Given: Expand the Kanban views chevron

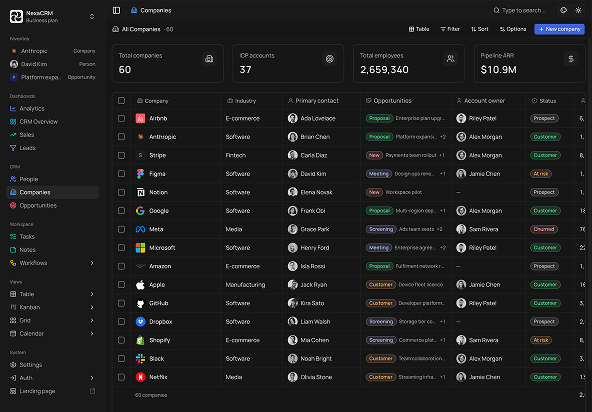Looking at the screenshot, I should pos(92,307).
